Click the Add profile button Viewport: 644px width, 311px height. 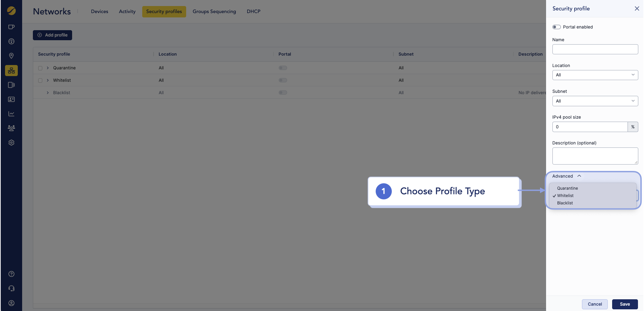[x=52, y=35]
